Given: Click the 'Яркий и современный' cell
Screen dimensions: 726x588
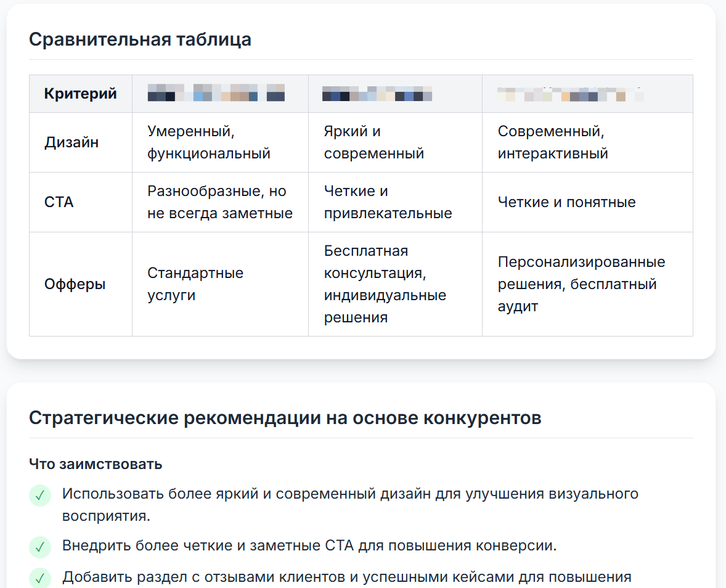Looking at the screenshot, I should pyautogui.click(x=396, y=142).
